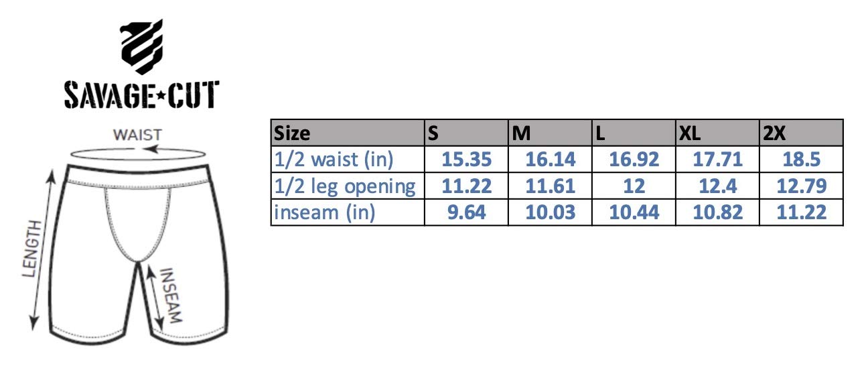This screenshot has width=868, height=366.
Task: Select the WAIST label above the shorts
Action: click(x=137, y=134)
